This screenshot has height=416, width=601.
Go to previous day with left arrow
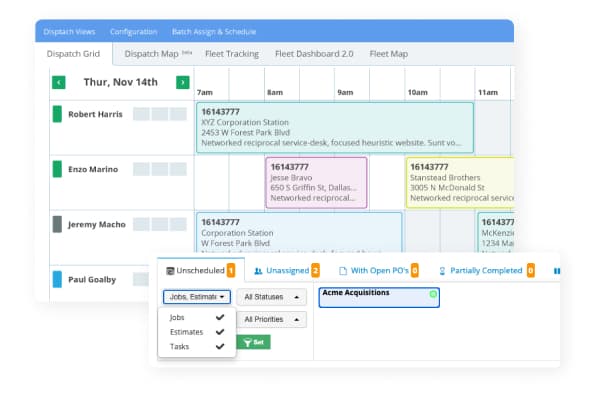pos(59,82)
